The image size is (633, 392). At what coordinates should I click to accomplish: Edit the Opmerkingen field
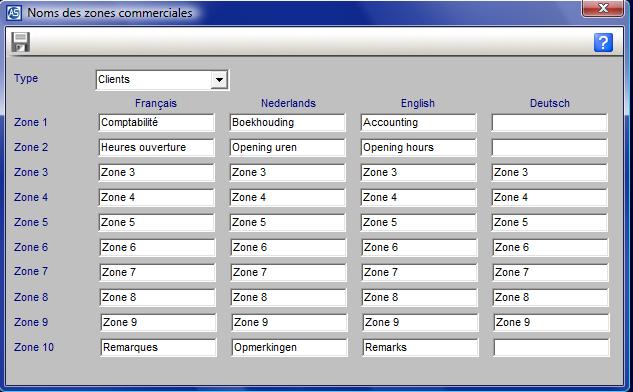[x=289, y=348]
